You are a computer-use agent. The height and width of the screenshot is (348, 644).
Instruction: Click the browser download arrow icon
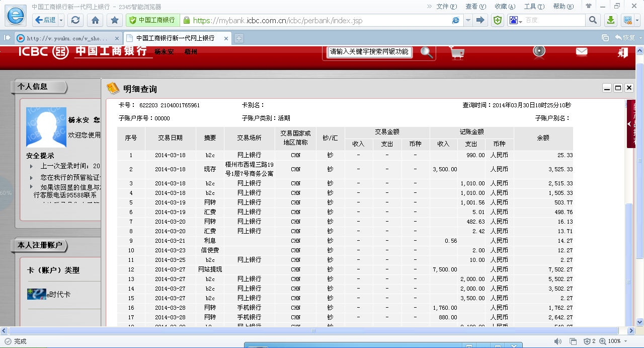(x=610, y=20)
